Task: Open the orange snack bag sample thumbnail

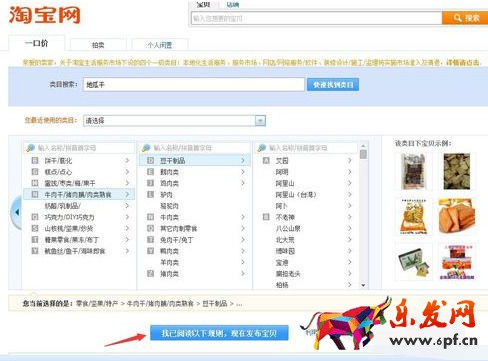Action: 413,217
